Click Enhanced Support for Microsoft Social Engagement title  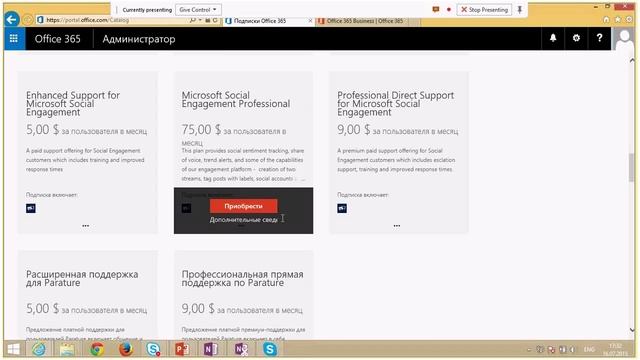click(x=73, y=104)
